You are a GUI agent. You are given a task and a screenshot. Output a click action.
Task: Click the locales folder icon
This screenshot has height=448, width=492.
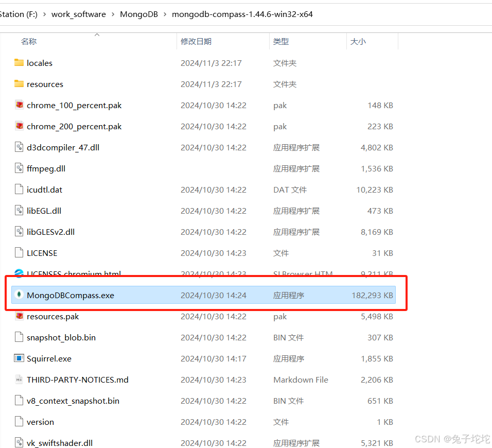pos(19,63)
